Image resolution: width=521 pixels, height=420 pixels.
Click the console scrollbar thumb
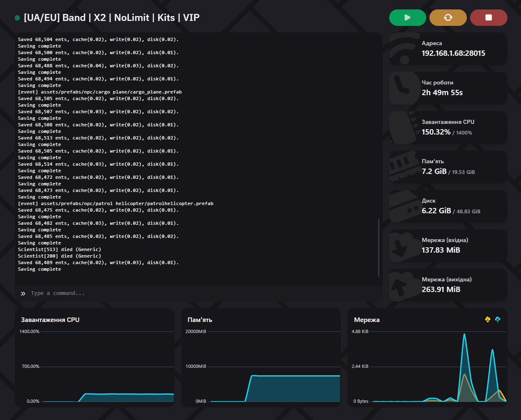379,248
